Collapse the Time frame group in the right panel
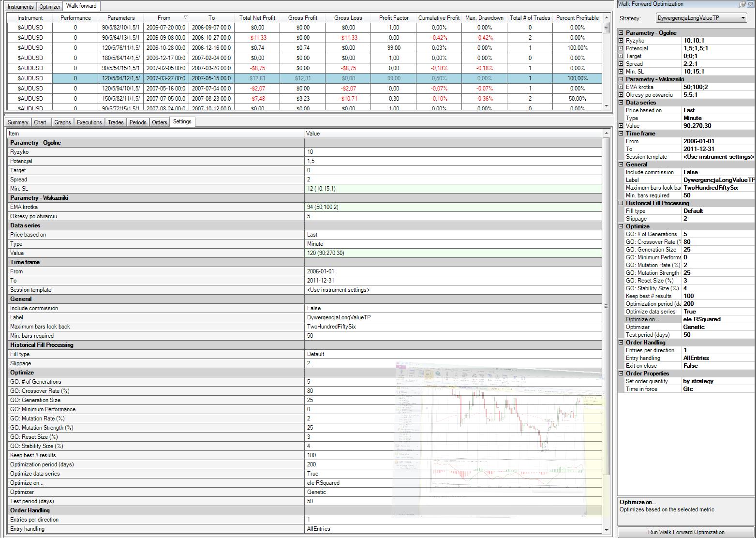 click(x=621, y=134)
